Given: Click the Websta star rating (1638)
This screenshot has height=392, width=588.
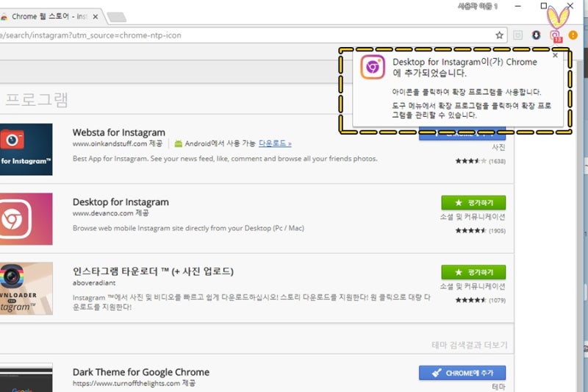Looking at the screenshot, I should click(x=481, y=161).
